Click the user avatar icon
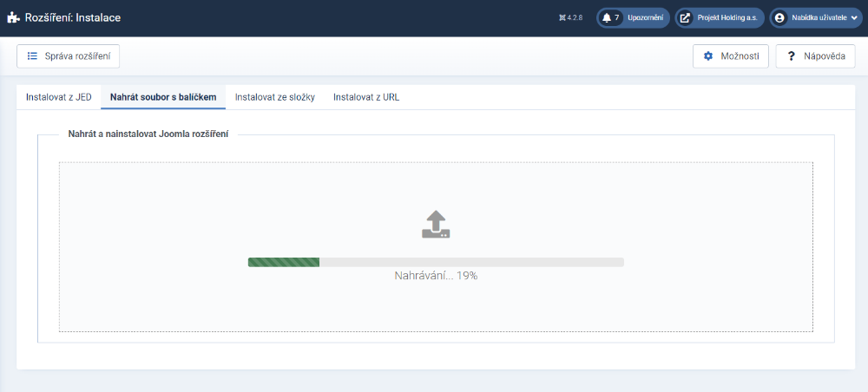Image resolution: width=868 pixels, height=392 pixels. coord(779,17)
